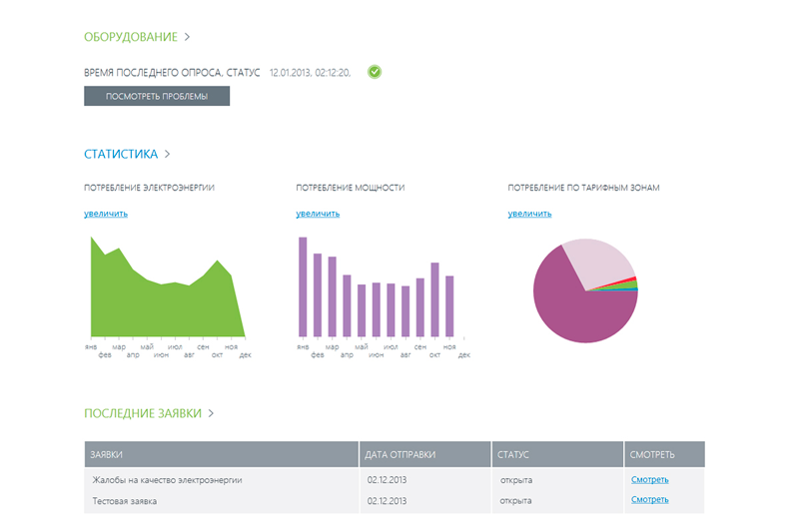Click the СМОТРЕТЬ column header
This screenshot has width=799, height=532.
(664, 454)
